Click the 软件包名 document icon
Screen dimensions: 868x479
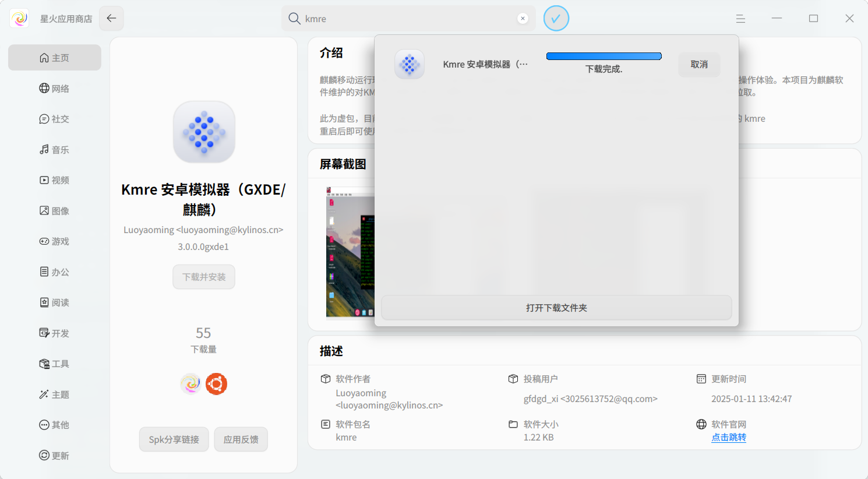(x=326, y=424)
